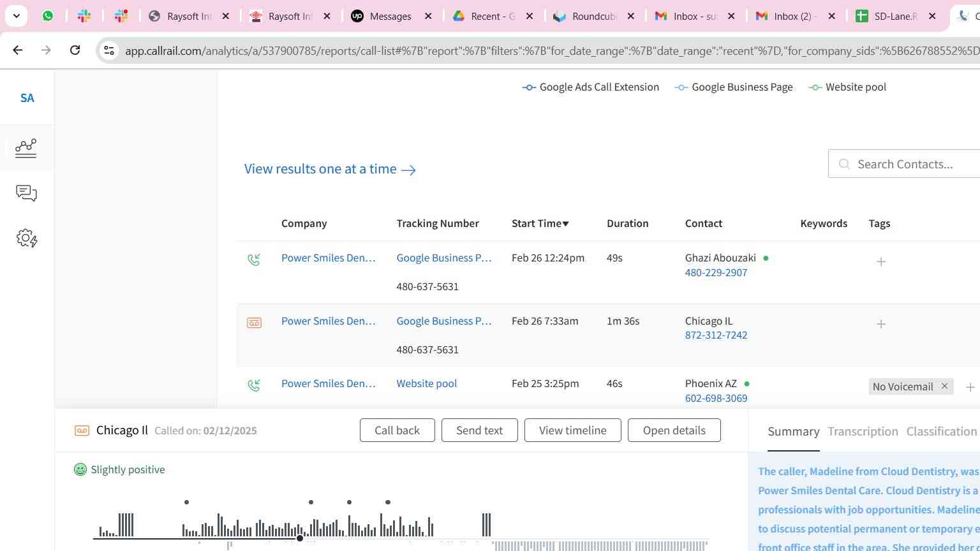
Task: Click the last highlight marker above the waveform
Action: [388, 503]
